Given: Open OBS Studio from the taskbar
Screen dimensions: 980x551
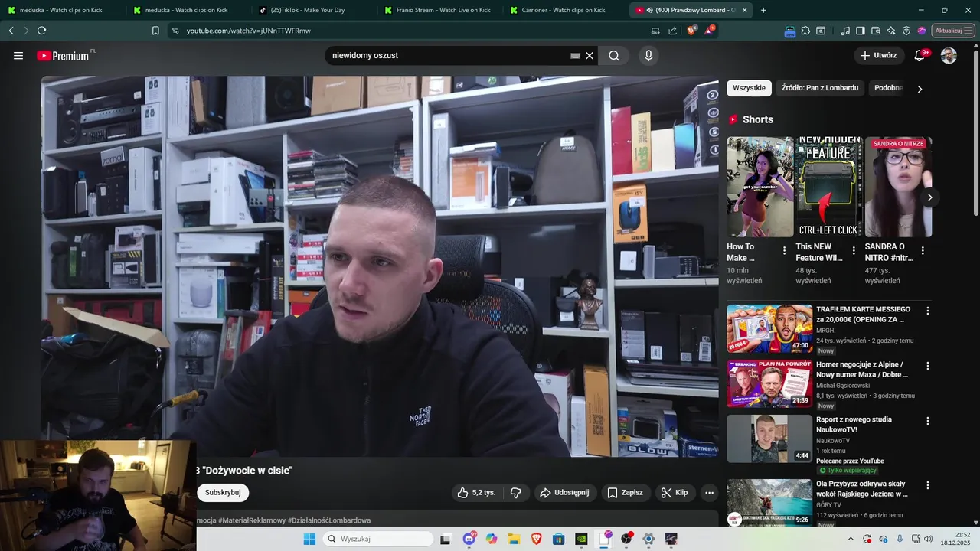Looking at the screenshot, I should tap(626, 539).
